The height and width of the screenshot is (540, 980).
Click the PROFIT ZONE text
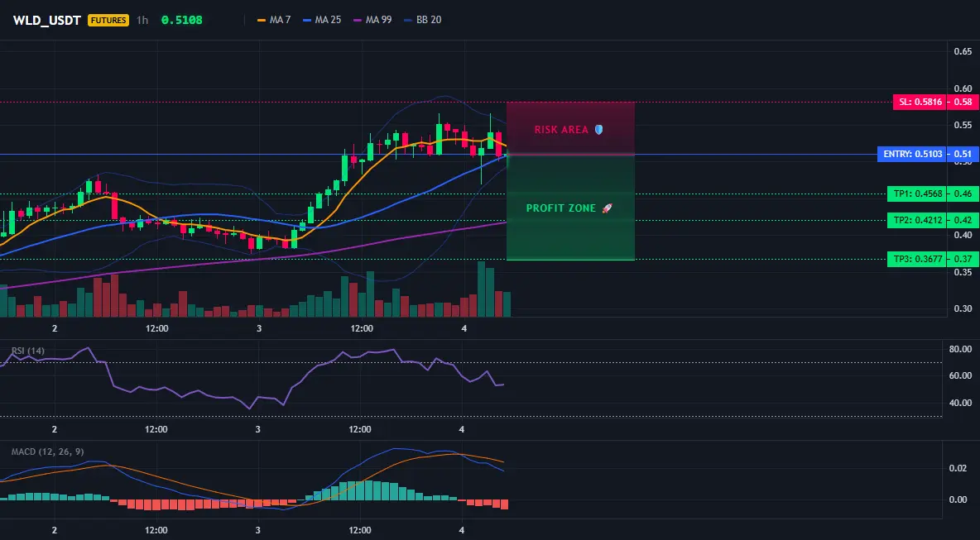tap(561, 208)
